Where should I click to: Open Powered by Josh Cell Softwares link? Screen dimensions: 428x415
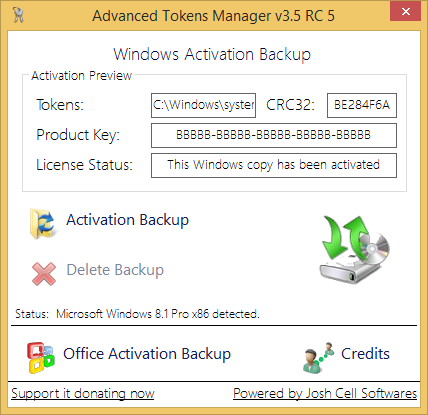click(325, 393)
